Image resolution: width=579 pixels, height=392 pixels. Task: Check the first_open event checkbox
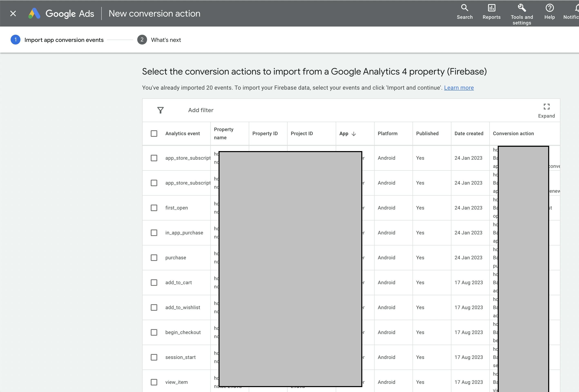pyautogui.click(x=154, y=208)
